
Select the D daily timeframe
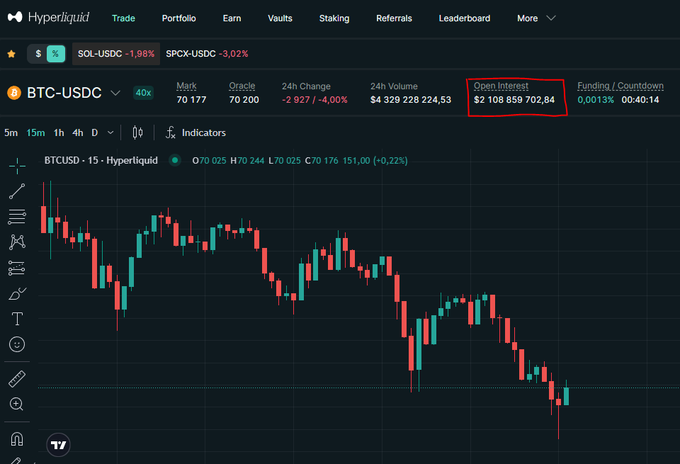click(95, 133)
